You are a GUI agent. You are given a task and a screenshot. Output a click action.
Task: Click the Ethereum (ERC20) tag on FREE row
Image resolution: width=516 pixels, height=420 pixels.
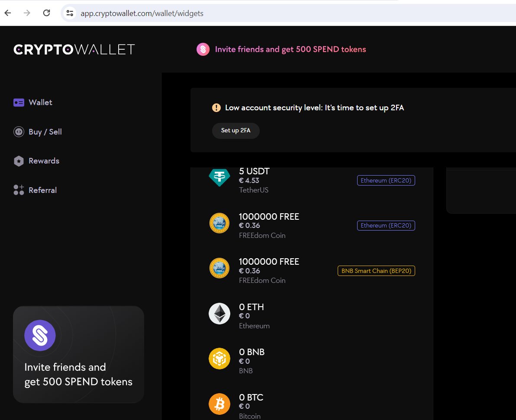pos(386,226)
